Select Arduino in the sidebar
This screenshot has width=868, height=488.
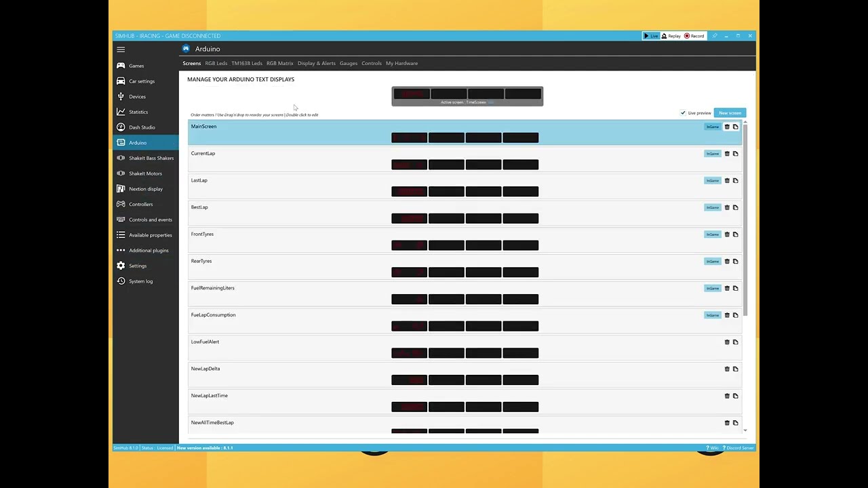pyautogui.click(x=146, y=143)
